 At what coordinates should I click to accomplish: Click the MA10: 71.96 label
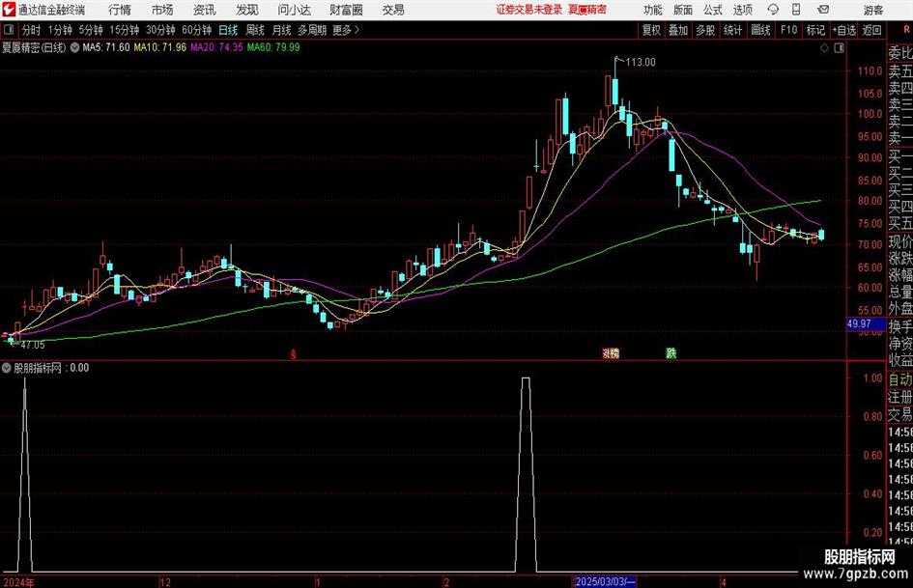pos(160,47)
